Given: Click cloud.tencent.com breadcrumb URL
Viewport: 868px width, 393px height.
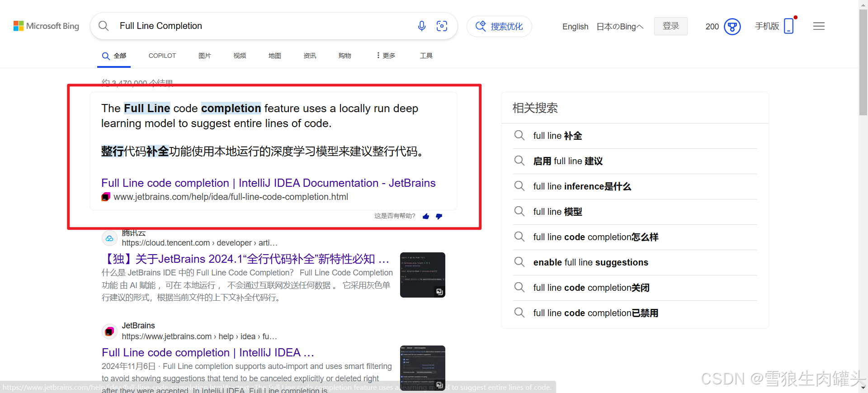Looking at the screenshot, I should tap(199, 243).
